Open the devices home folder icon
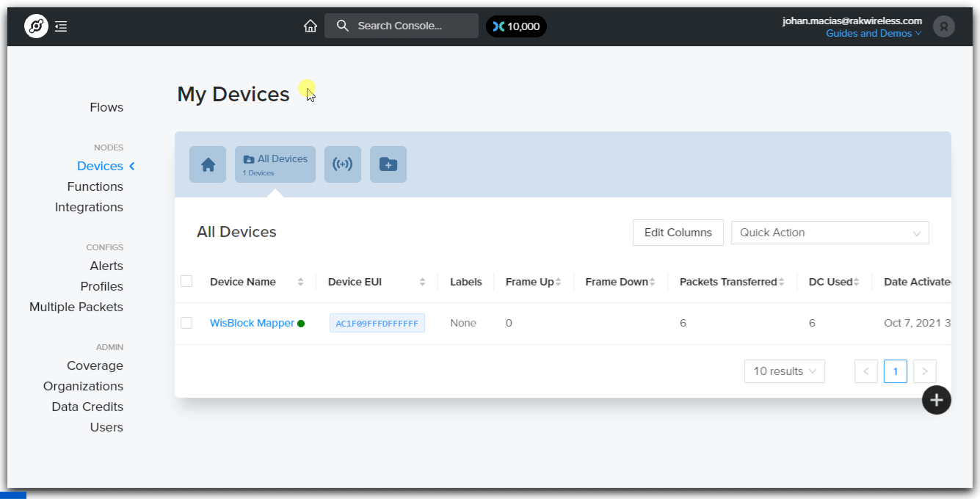 click(x=208, y=164)
